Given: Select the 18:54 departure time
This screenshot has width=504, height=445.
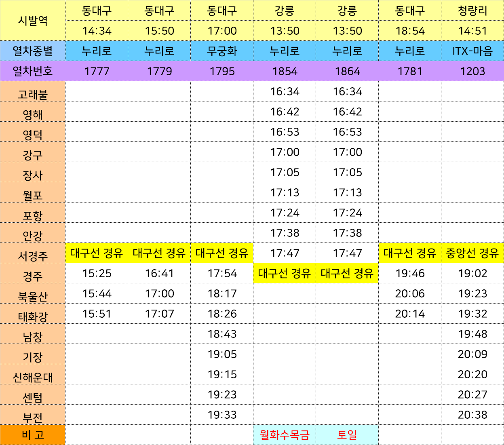Looking at the screenshot, I should pyautogui.click(x=410, y=31).
